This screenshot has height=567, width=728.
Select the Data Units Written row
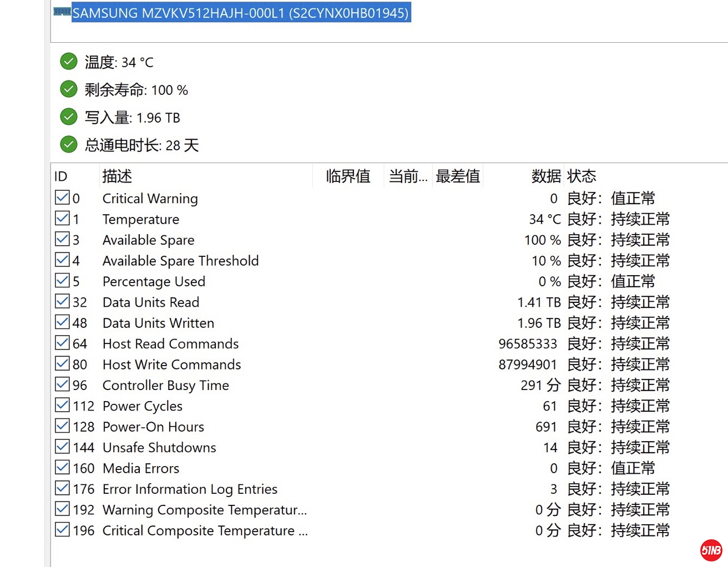[x=158, y=323]
